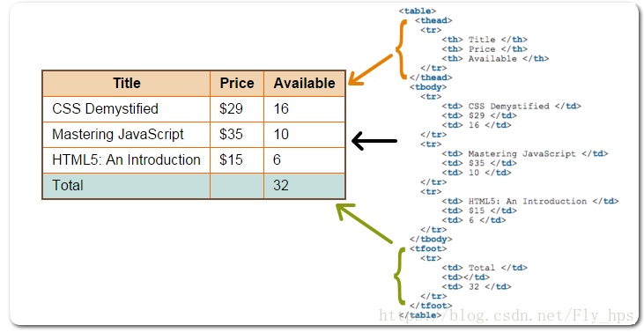Click the </tr> tag just above </tfoot>
The image size is (644, 333).
(433, 296)
